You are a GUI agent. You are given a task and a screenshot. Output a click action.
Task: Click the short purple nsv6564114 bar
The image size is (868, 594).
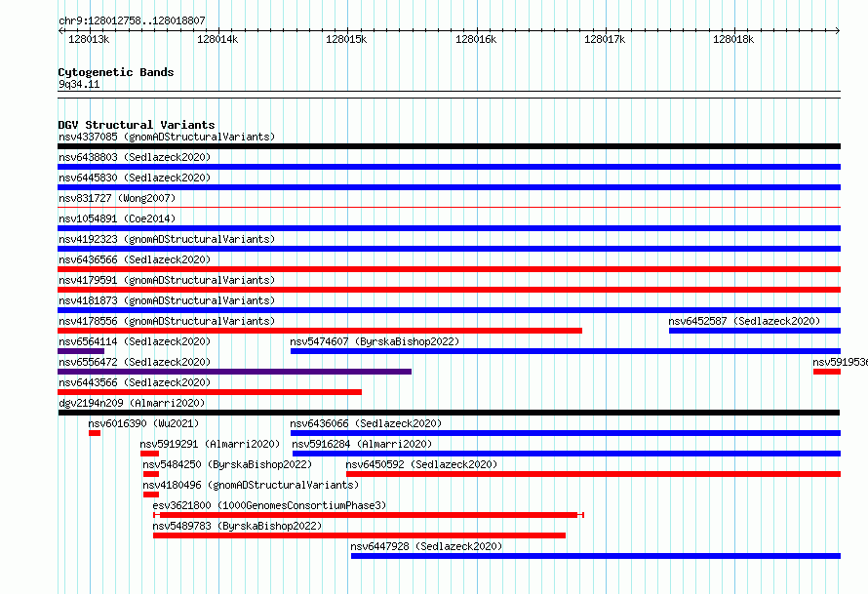pos(81,351)
